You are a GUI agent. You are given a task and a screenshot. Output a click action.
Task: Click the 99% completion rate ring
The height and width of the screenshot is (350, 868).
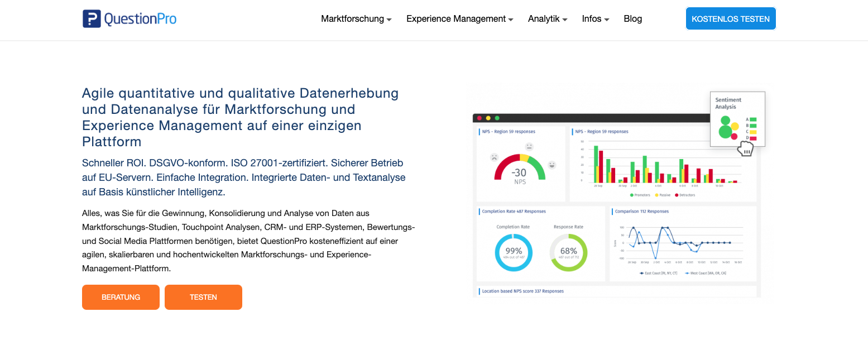[x=514, y=252]
